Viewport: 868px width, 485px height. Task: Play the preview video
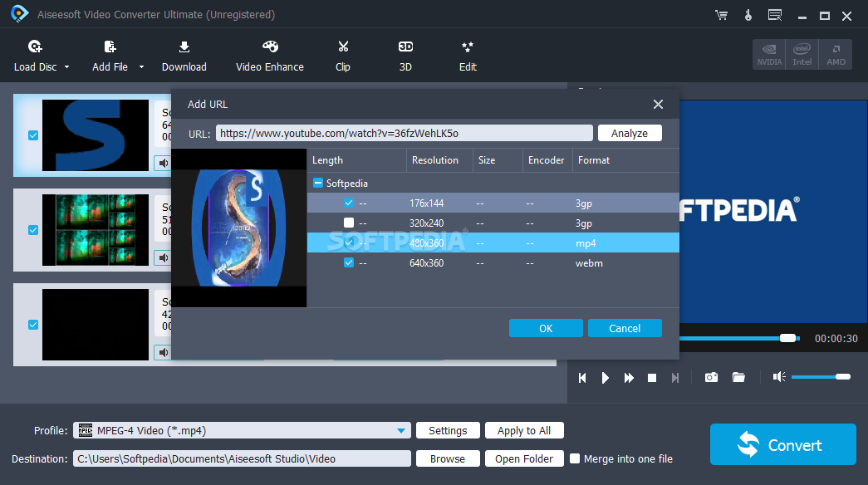[605, 378]
